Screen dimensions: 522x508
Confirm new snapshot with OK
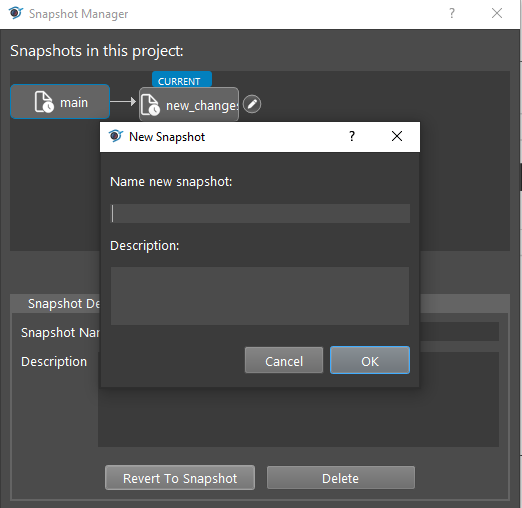[x=370, y=360]
